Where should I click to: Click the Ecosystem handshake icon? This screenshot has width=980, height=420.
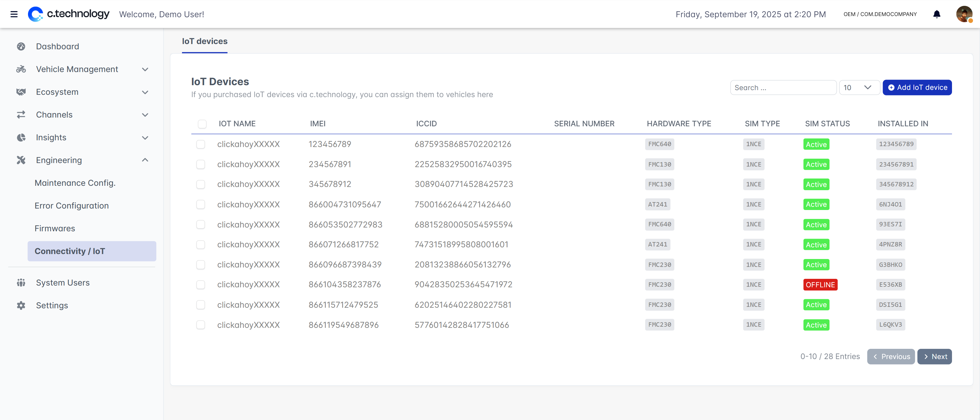(x=21, y=92)
